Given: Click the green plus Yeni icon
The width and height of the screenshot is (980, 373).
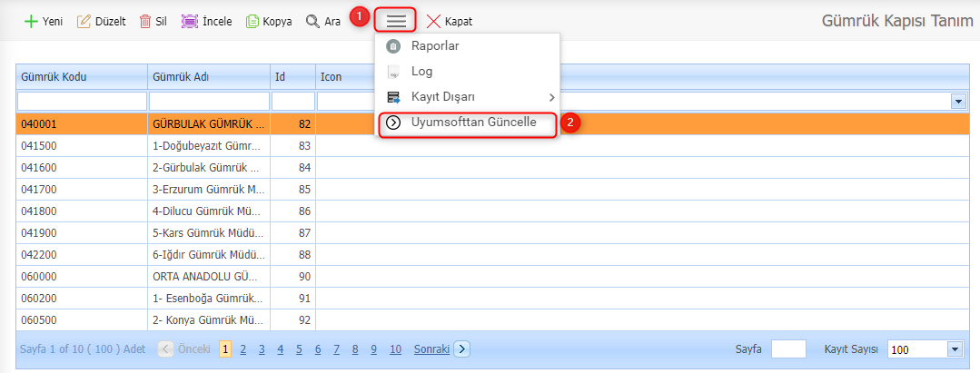Looking at the screenshot, I should pyautogui.click(x=30, y=21).
